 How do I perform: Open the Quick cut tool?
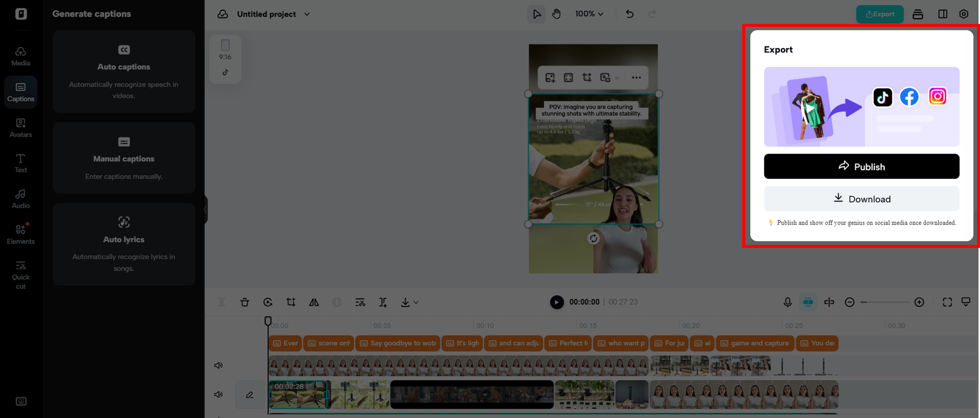point(21,275)
